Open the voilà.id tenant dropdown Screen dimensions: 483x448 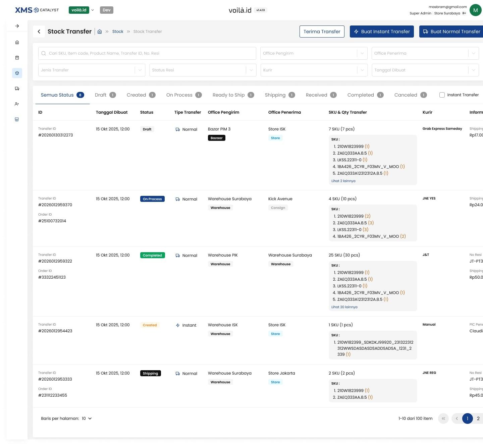pos(82,10)
